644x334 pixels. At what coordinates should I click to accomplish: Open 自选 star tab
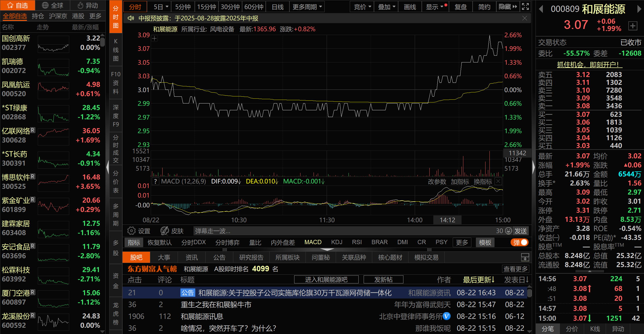(18, 5)
